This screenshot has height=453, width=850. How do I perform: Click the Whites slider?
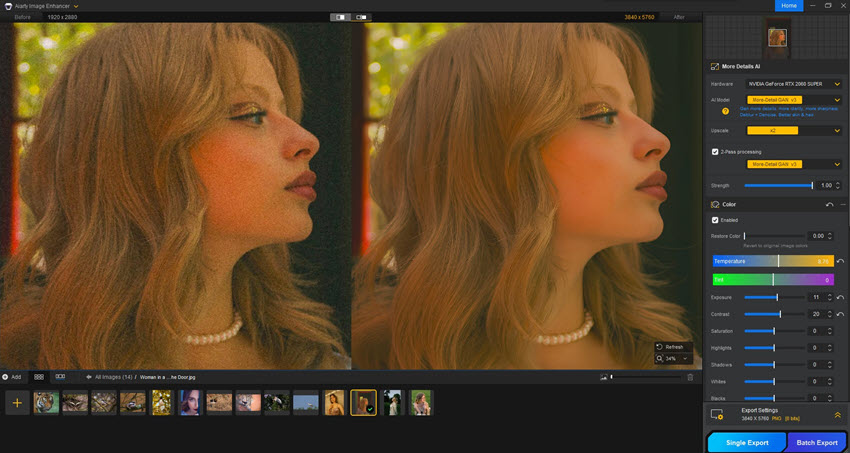pos(774,381)
